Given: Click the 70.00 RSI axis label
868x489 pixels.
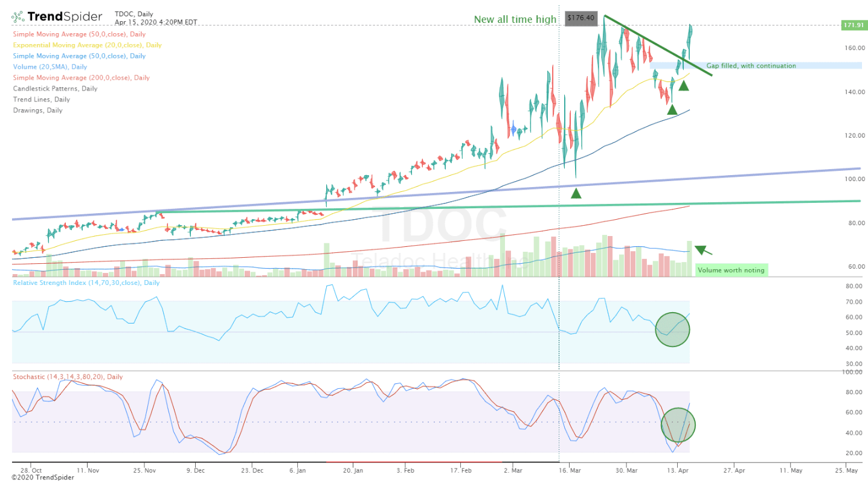Looking at the screenshot, I should [x=854, y=302].
